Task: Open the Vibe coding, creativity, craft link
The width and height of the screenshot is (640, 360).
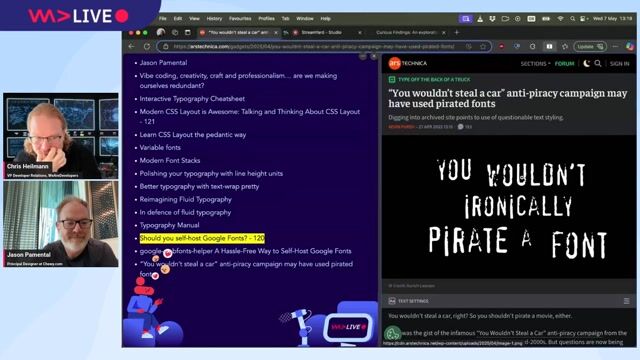Action: [x=238, y=81]
